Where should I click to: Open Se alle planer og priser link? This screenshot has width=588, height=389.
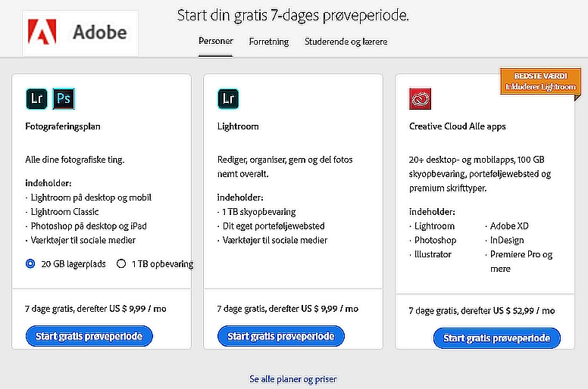point(293,379)
